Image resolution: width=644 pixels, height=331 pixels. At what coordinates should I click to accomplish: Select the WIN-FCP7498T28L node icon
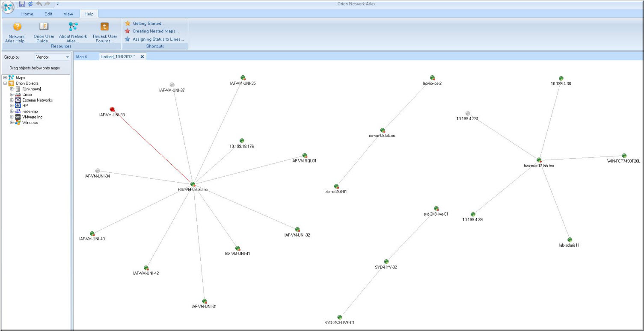624,156
